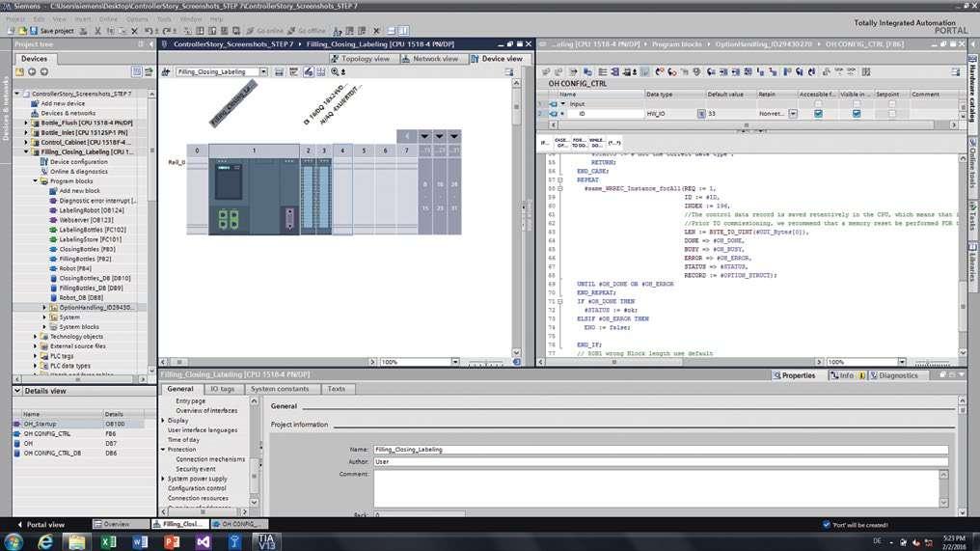Open Overview in editor bar

(121, 524)
